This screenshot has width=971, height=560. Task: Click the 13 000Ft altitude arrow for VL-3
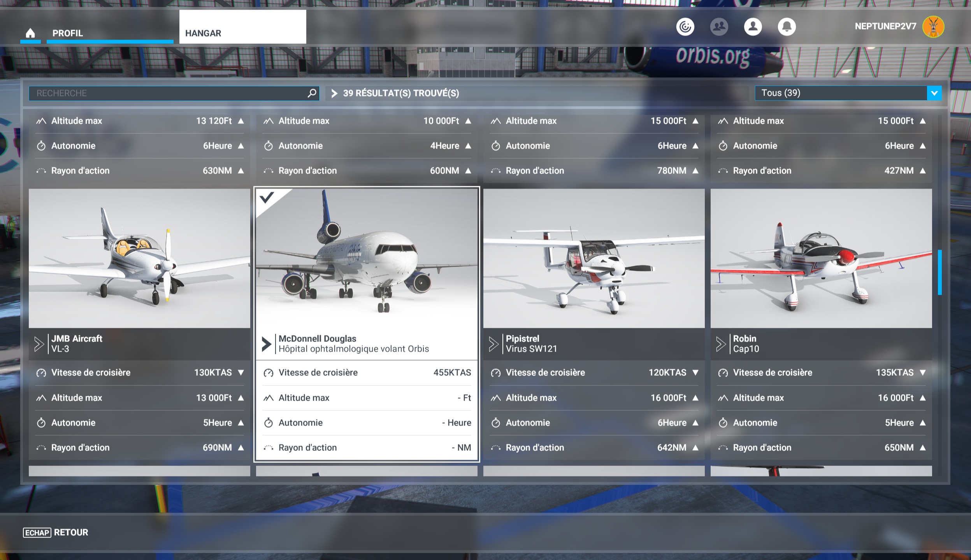(x=241, y=398)
